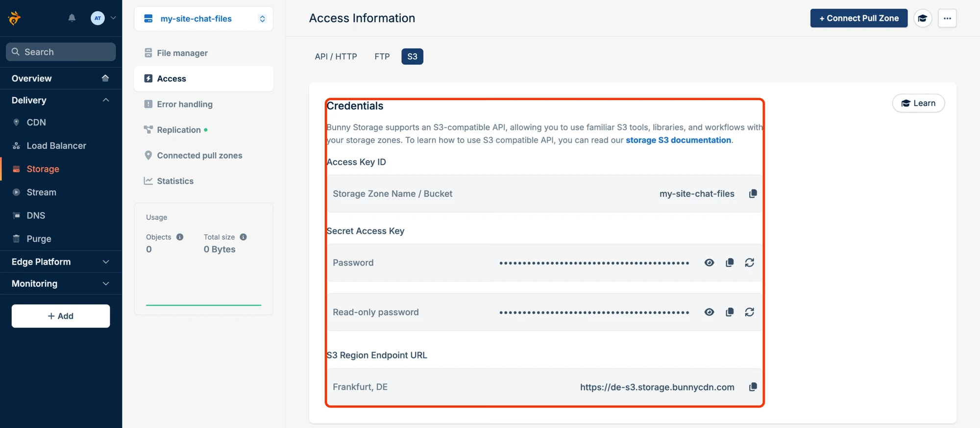Open the bunny.net logo home
This screenshot has height=428, width=980.
coord(15,18)
